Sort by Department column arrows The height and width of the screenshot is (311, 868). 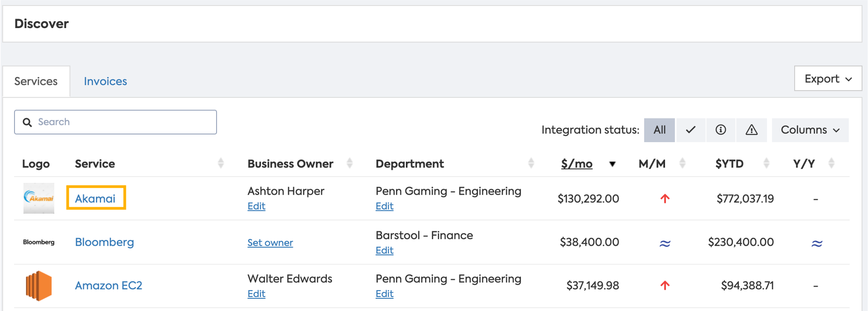pyautogui.click(x=531, y=163)
